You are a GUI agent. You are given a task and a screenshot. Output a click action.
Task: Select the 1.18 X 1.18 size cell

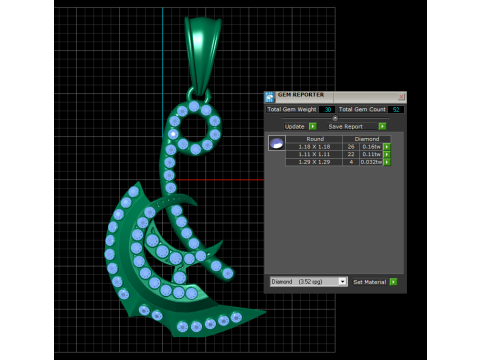click(x=314, y=147)
